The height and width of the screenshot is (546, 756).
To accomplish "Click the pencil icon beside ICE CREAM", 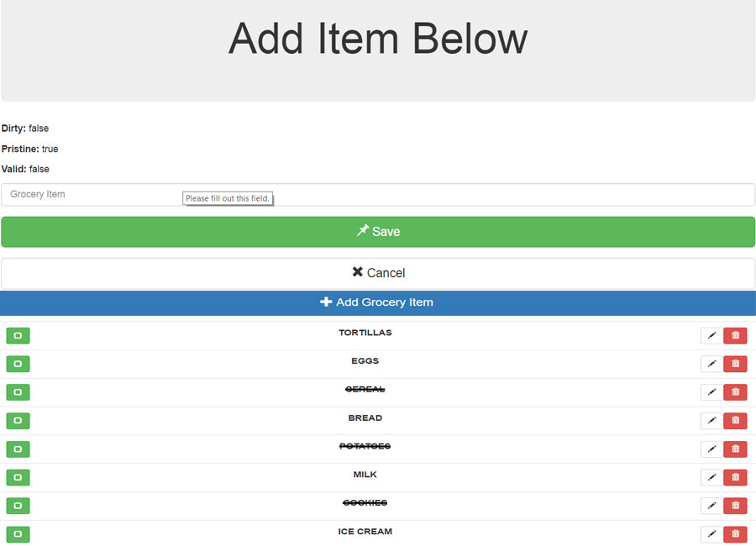I will coord(711,533).
